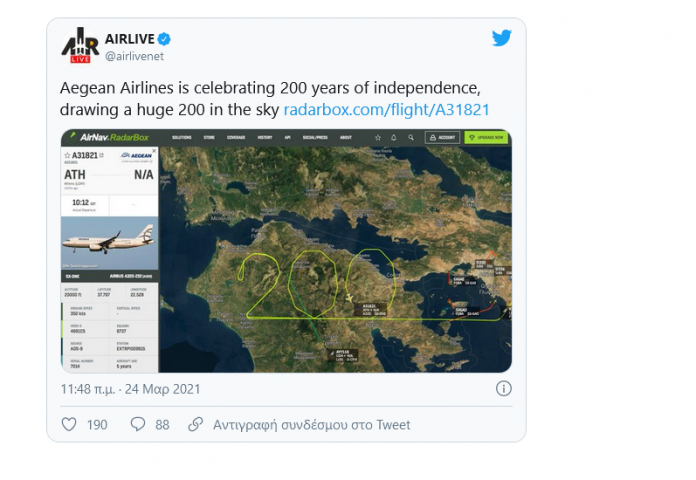Click the reply speech bubble icon
The height and width of the screenshot is (480, 696).
point(138,424)
